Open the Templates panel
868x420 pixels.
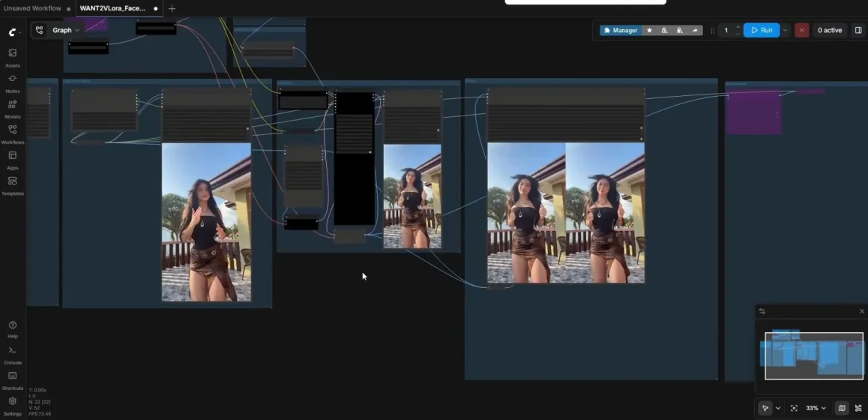[x=13, y=185]
